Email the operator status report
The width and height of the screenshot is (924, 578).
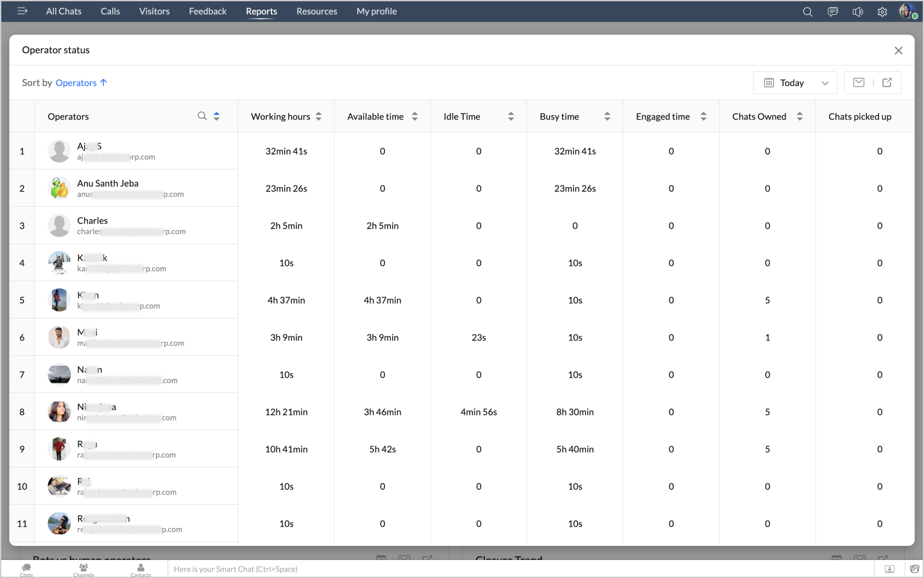point(859,82)
